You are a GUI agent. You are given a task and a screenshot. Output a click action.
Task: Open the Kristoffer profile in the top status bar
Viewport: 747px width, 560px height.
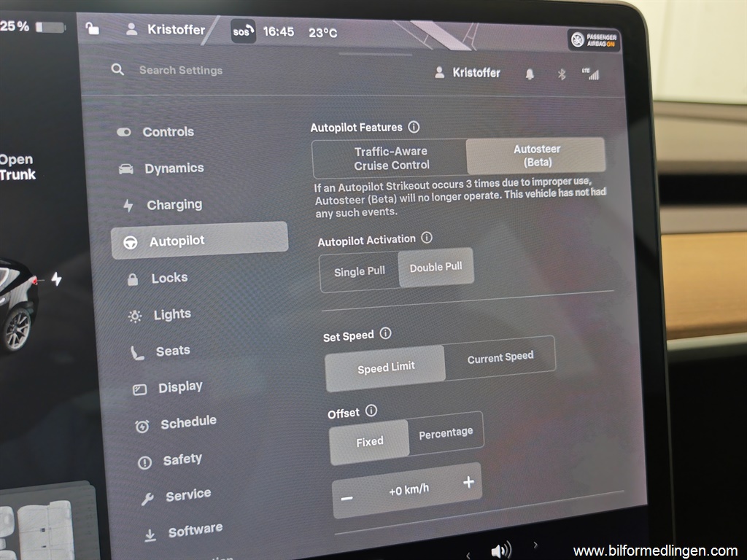click(166, 29)
